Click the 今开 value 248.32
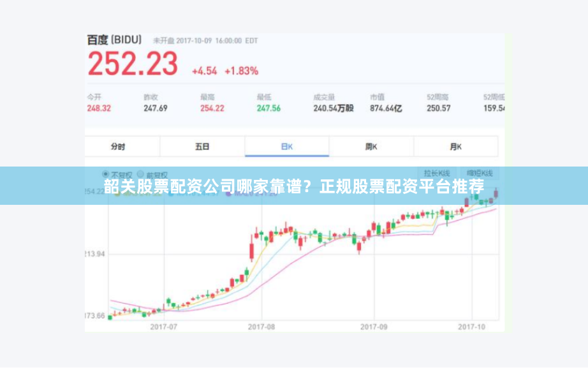Viewport: 588px width, 372px height. (99, 108)
